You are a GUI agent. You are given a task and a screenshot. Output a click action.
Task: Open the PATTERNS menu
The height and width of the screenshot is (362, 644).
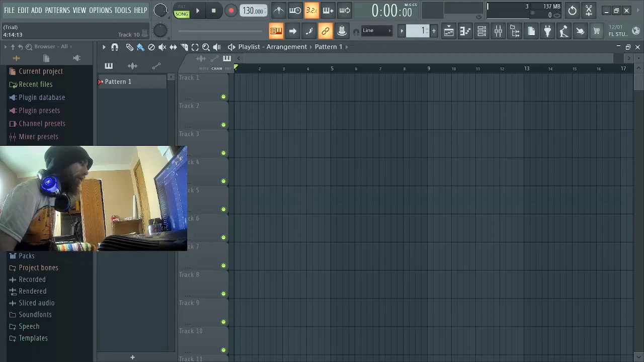57,10
